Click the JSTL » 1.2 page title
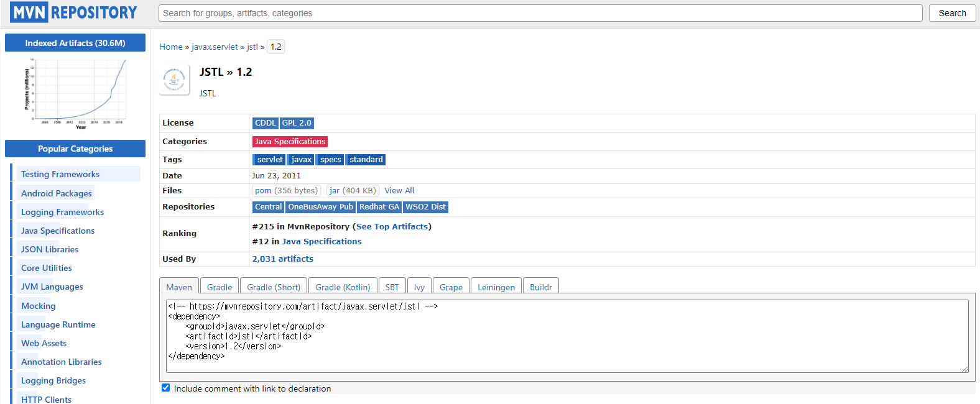980x404 pixels. click(226, 72)
